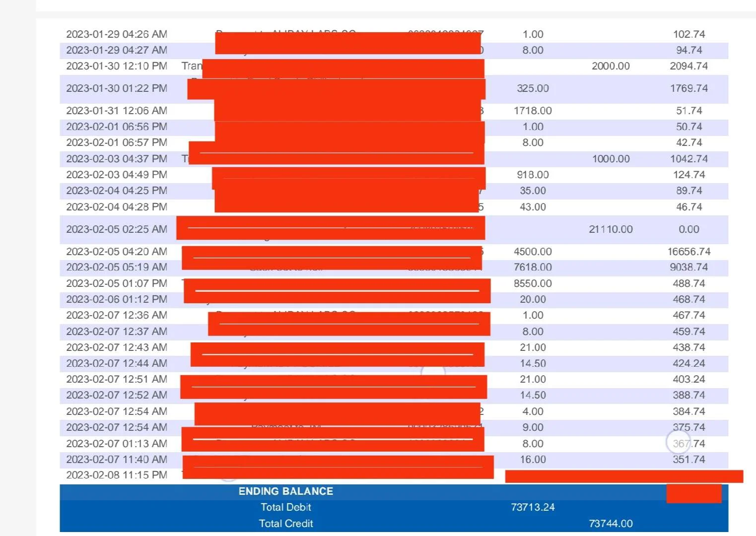Image resolution: width=756 pixels, height=536 pixels.
Task: Click the balance 102.74
Action: click(x=689, y=34)
